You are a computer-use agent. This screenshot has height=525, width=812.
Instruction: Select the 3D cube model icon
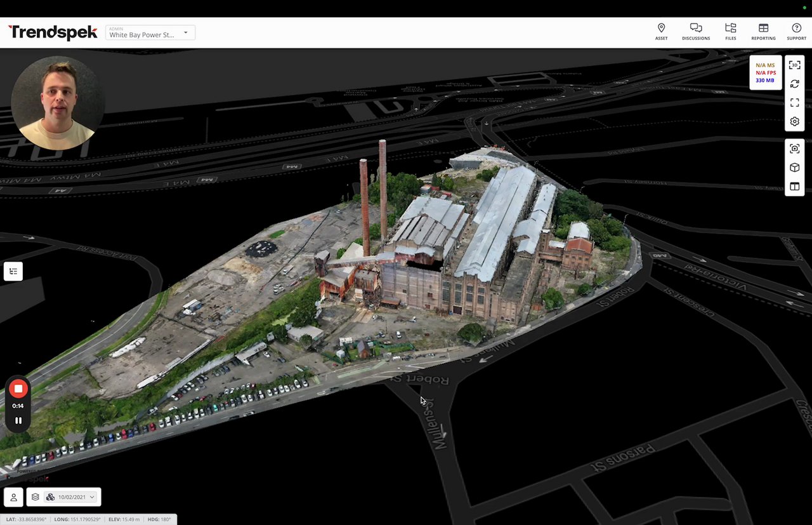[x=794, y=168]
